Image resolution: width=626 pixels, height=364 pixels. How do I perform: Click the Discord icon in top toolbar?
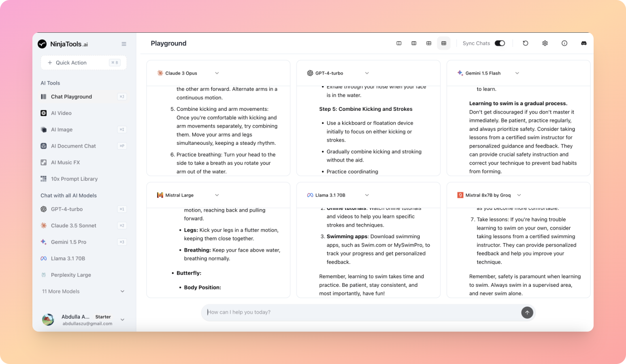tap(583, 43)
